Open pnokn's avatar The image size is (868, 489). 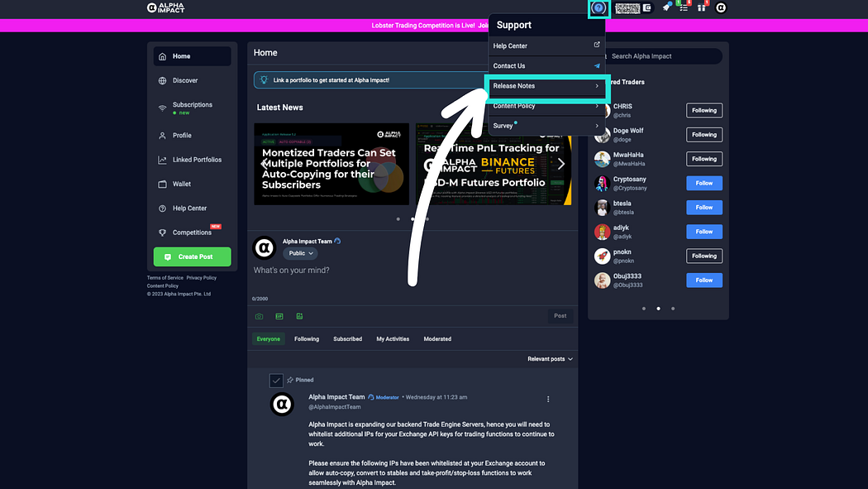(x=603, y=256)
